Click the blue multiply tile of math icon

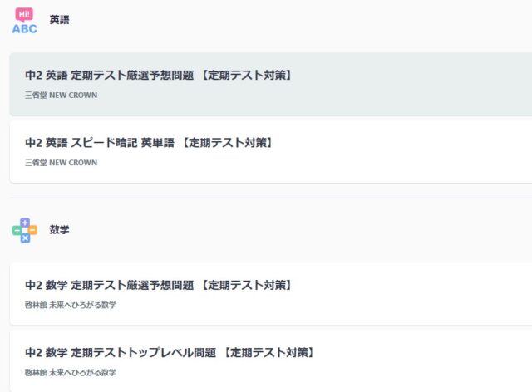(x=25, y=238)
